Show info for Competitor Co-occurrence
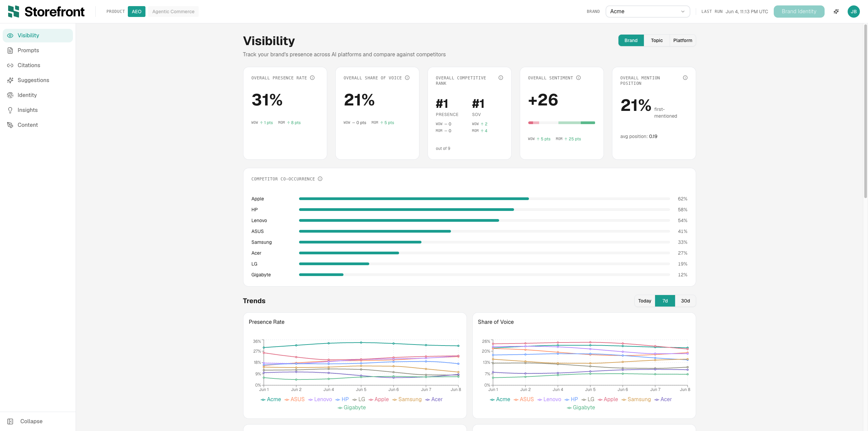Screen dimensions: 868x431 pos(320,179)
